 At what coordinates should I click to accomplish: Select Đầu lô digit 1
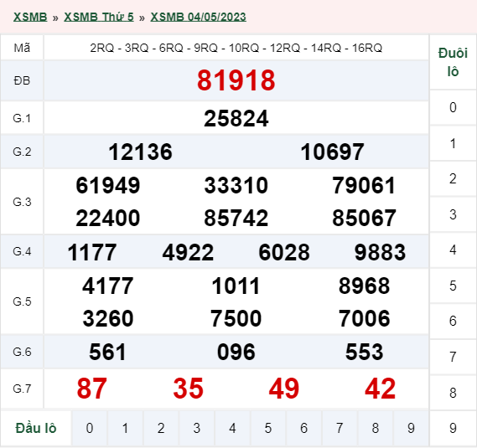(125, 428)
